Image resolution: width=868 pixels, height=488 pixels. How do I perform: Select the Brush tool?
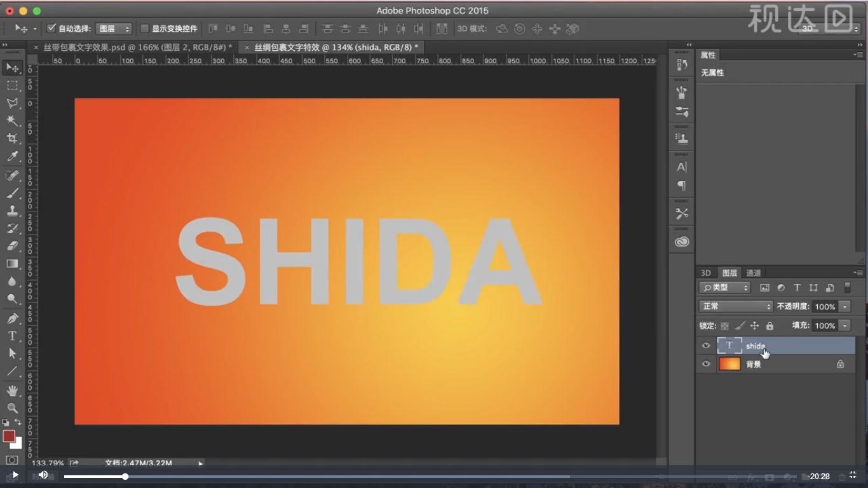12,193
